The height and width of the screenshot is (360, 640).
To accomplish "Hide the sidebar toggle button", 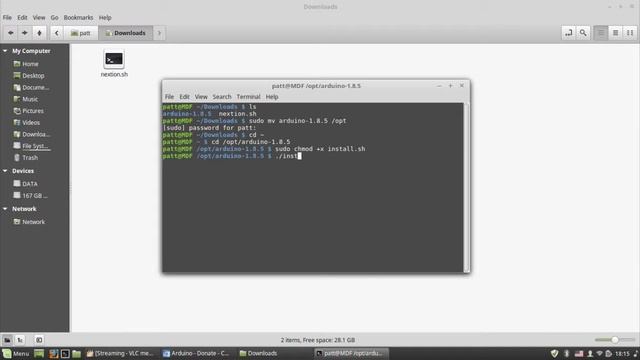I will tap(39, 340).
